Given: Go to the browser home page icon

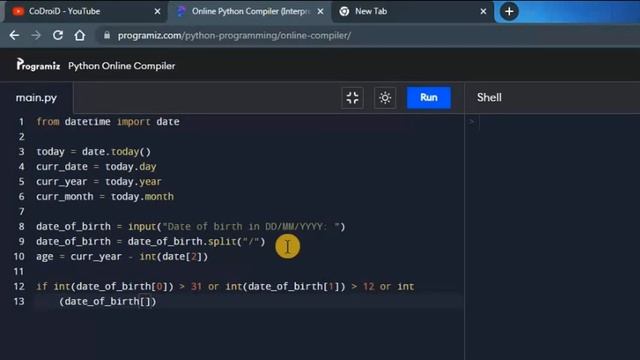Looking at the screenshot, I should pos(80,36).
